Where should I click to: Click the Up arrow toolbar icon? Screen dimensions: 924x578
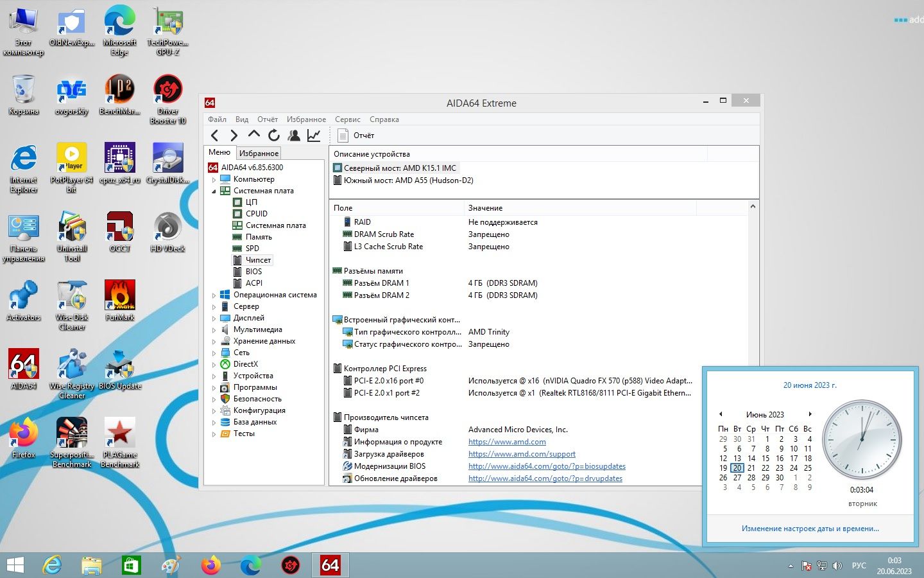pyautogui.click(x=254, y=135)
